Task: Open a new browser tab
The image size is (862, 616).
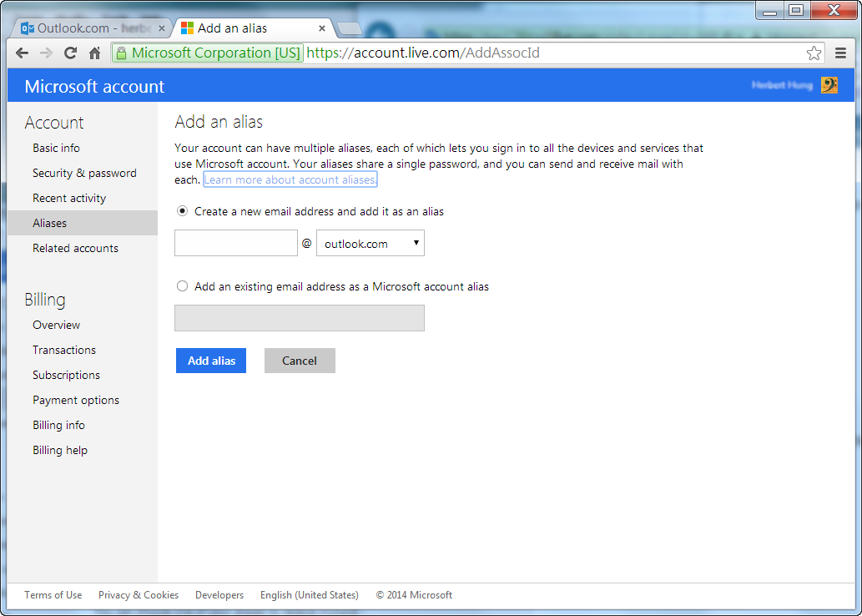Action: [x=349, y=28]
